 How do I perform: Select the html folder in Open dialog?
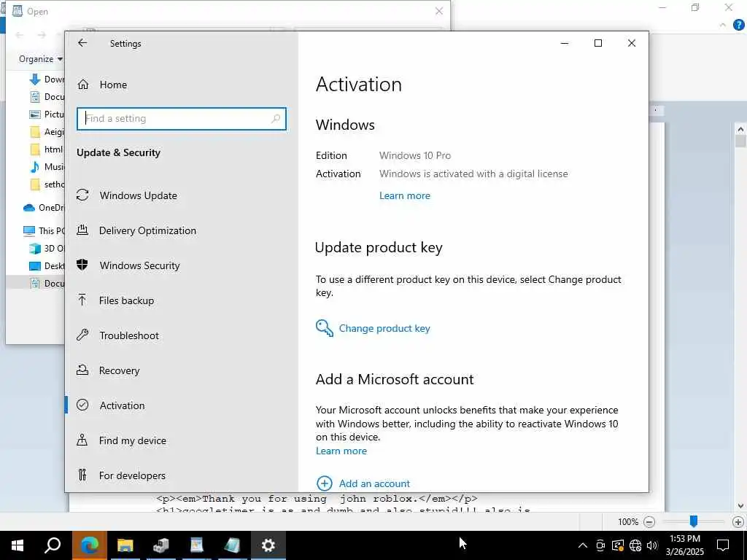47,149
